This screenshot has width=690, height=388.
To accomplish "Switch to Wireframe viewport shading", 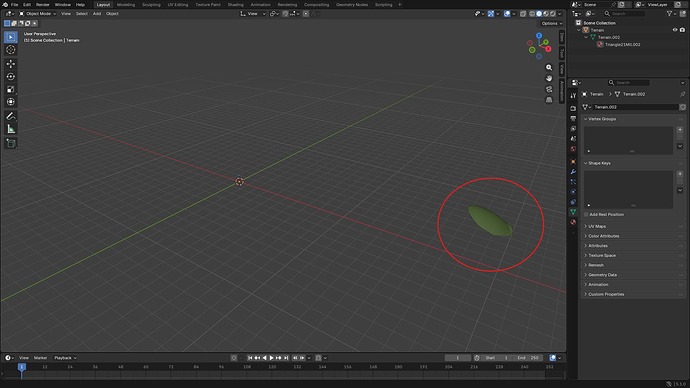I will pos(532,14).
